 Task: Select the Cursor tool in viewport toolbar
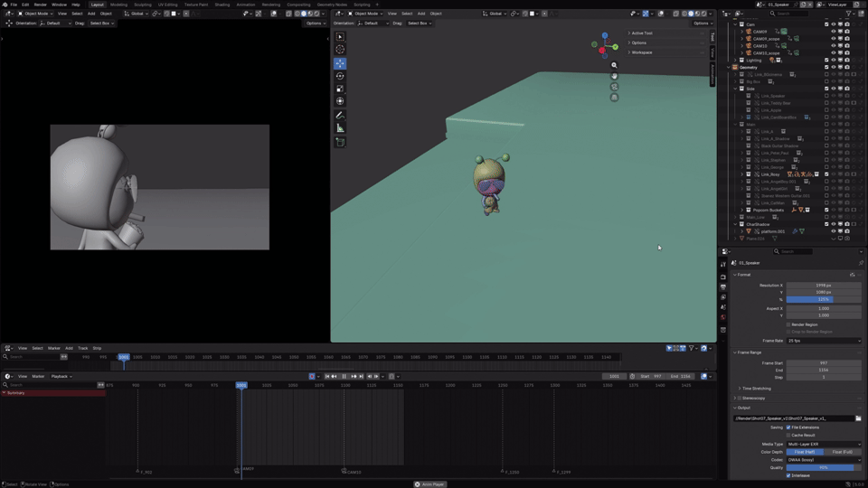(x=340, y=50)
